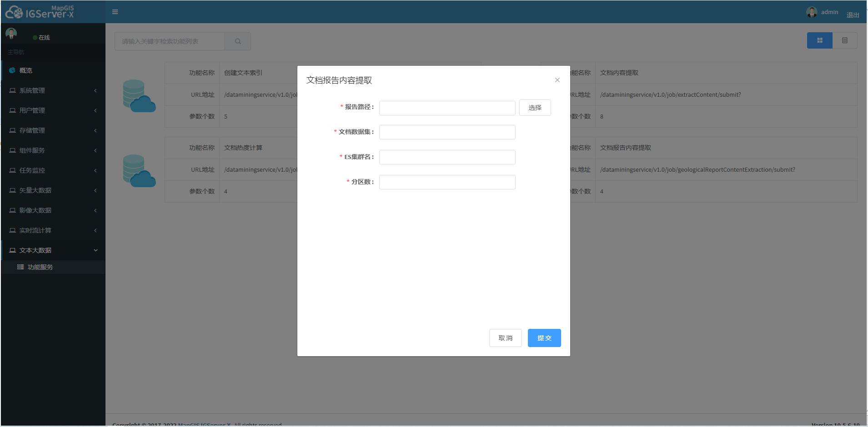Viewport: 868px width, 427px height.
Task: Open 功能服务 submenu item
Action: 53,267
